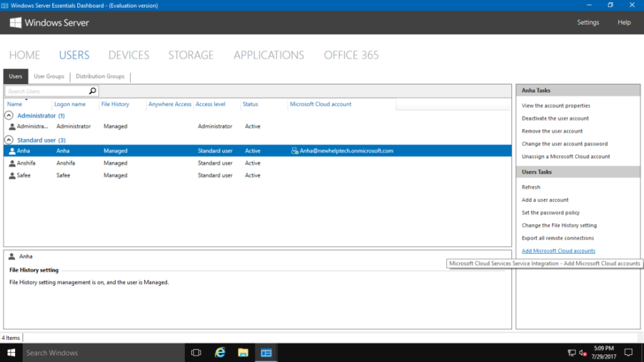Screen dimensions: 644x362
Task: Click Export all remote connections
Action: tap(557, 238)
